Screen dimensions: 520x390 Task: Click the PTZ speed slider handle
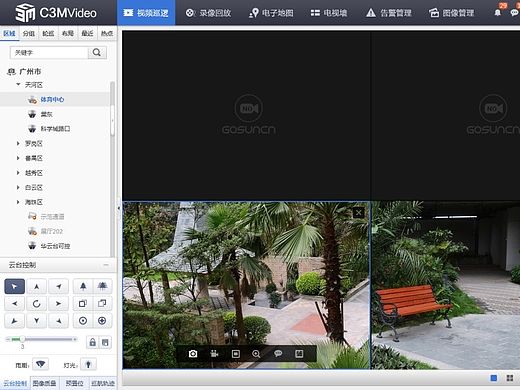pyautogui.click(x=22, y=339)
